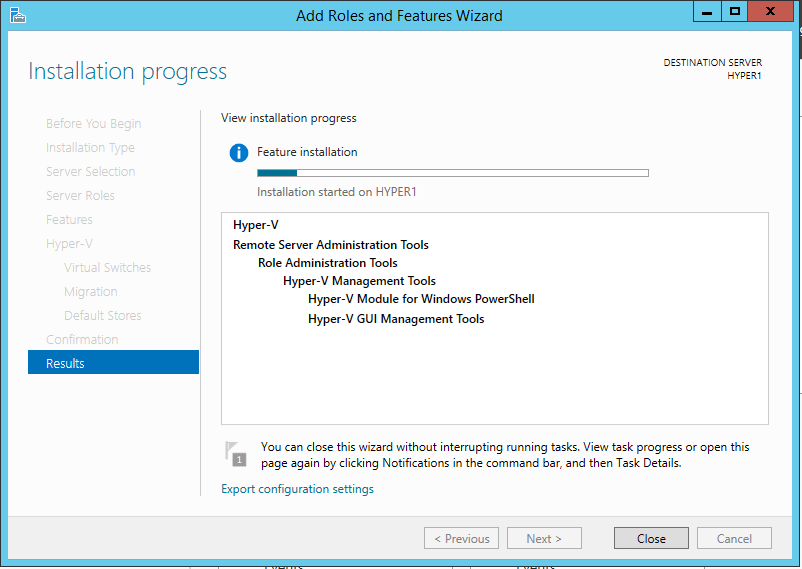Go to Migration step
Image resolution: width=802 pixels, height=569 pixels.
coord(91,292)
